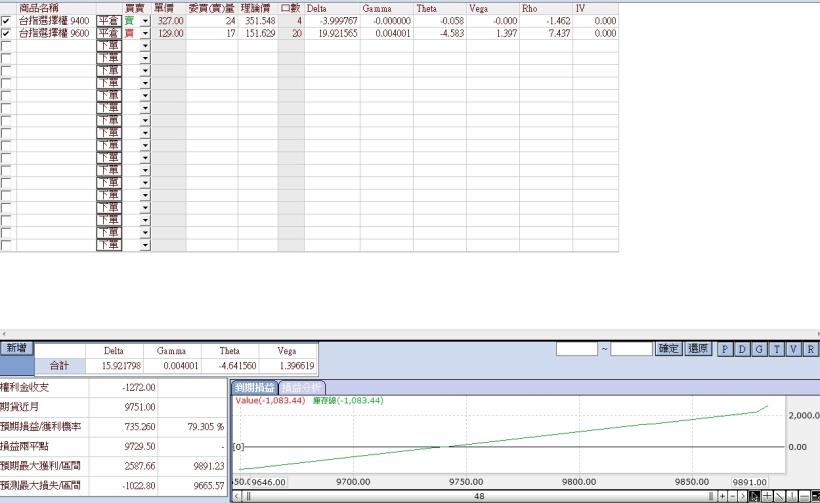This screenshot has width=820, height=503.
Task: Click the chart horizontal scrollbar
Action: coord(478,496)
